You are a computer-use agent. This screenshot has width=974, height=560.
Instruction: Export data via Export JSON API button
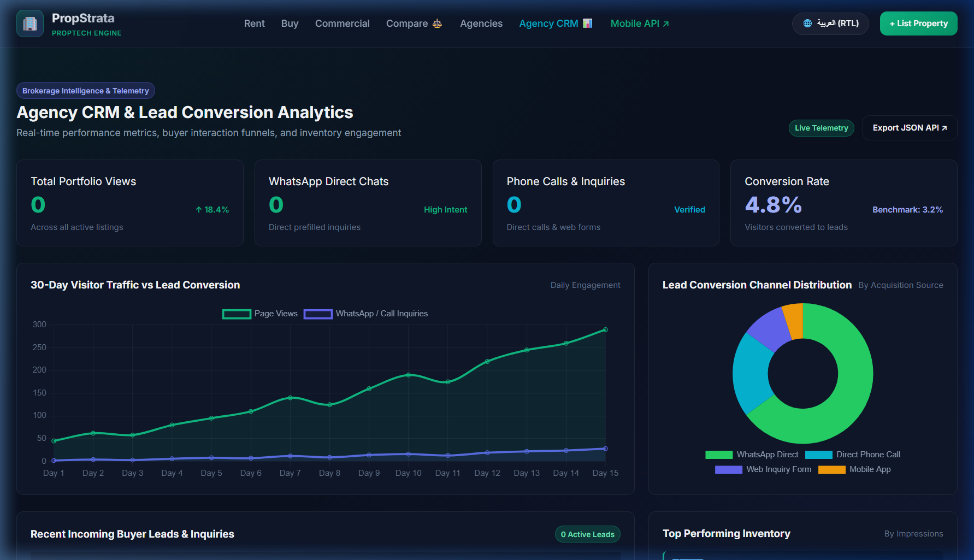pyautogui.click(x=910, y=128)
